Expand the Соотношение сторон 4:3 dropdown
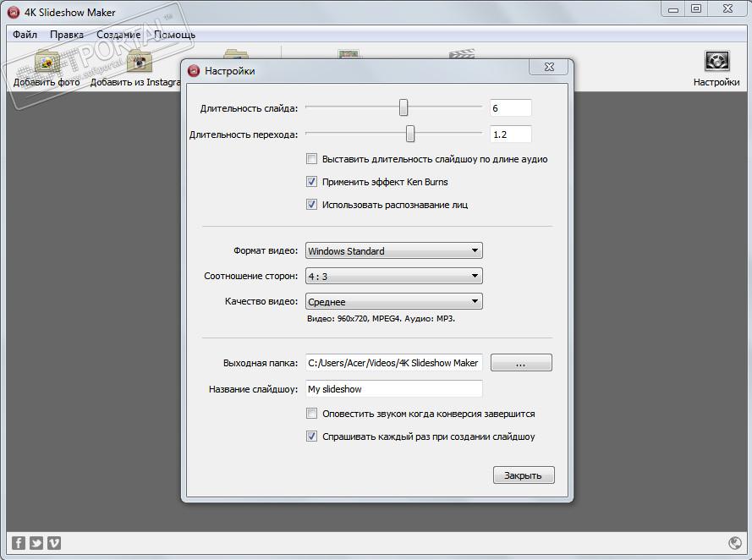 click(393, 276)
